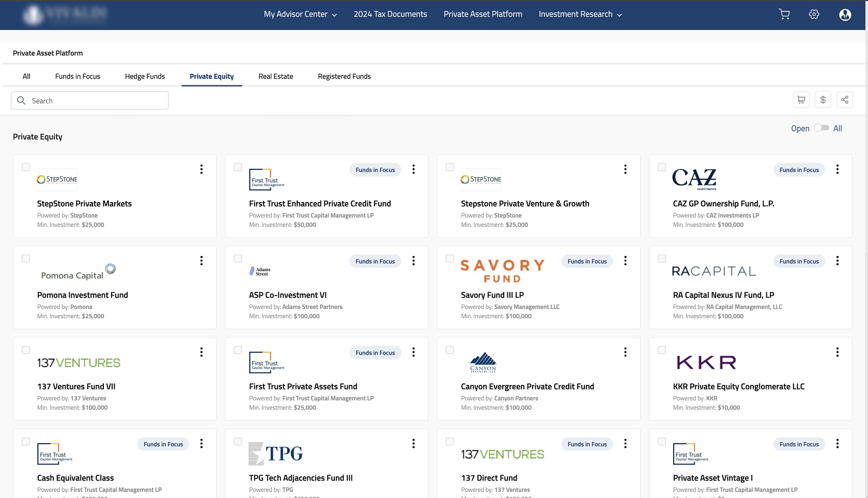
Task: Switch to the Registered Funds tab
Action: 344,76
